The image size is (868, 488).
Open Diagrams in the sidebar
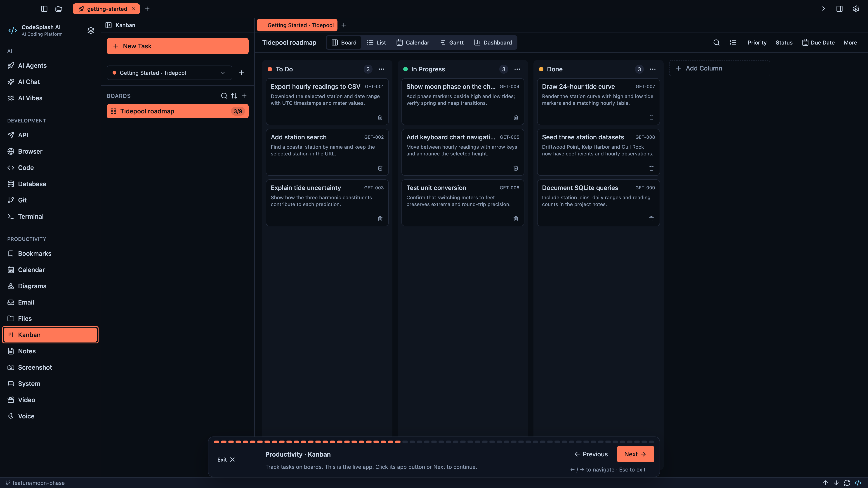coord(50,286)
